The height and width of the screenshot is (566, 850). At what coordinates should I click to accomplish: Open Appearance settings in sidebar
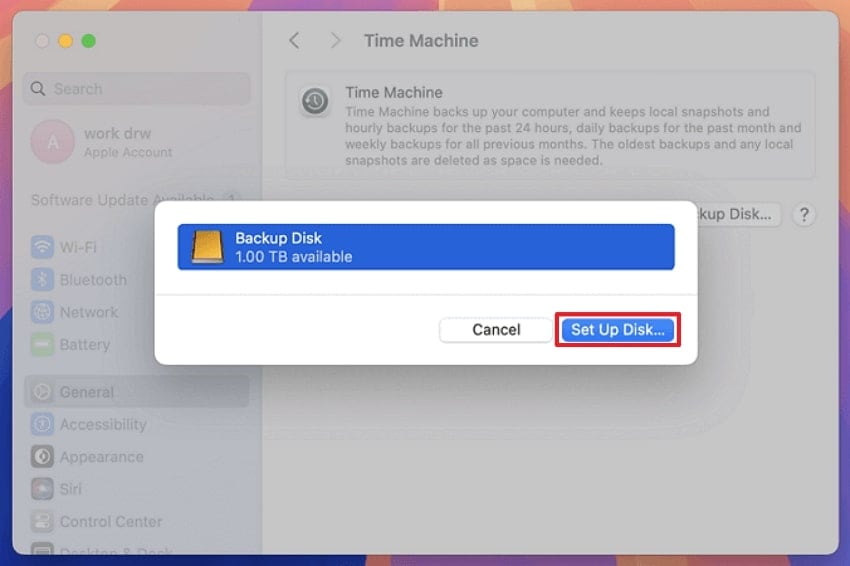[137, 456]
